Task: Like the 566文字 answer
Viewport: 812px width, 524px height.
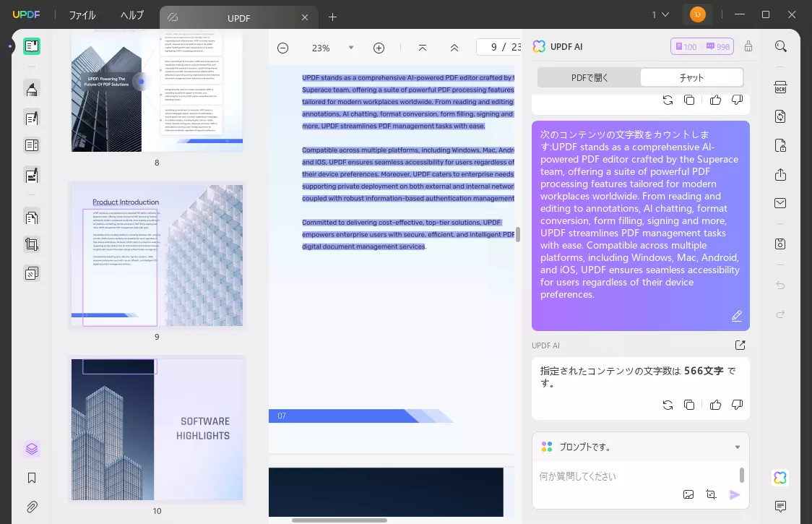Action: tap(716, 405)
